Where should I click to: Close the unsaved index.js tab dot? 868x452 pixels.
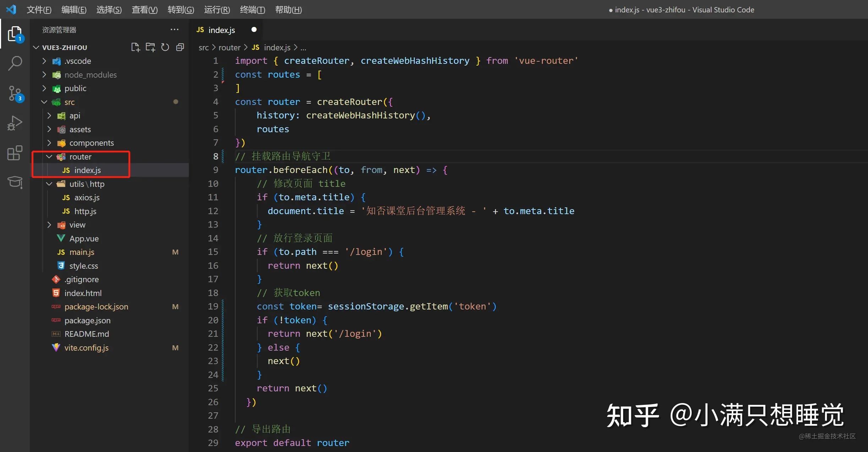point(254,29)
